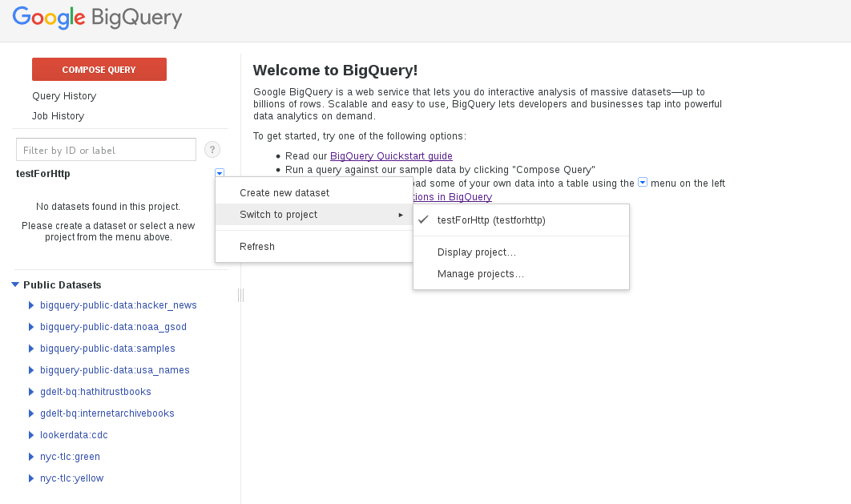851x504 pixels.
Task: Expand bigquery-public-data:noaa_gsod dataset
Action: click(31, 327)
